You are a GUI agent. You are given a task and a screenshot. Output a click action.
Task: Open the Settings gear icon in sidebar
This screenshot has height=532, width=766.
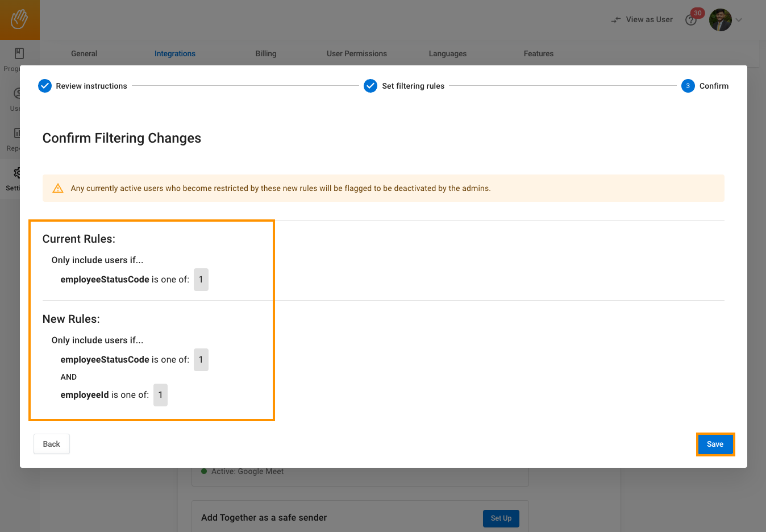tap(18, 173)
